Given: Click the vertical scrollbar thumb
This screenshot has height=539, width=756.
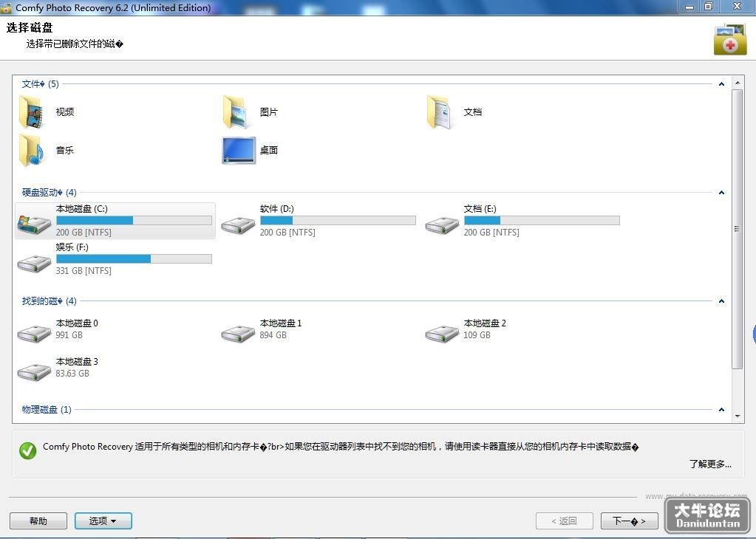Looking at the screenshot, I should tap(738, 229).
